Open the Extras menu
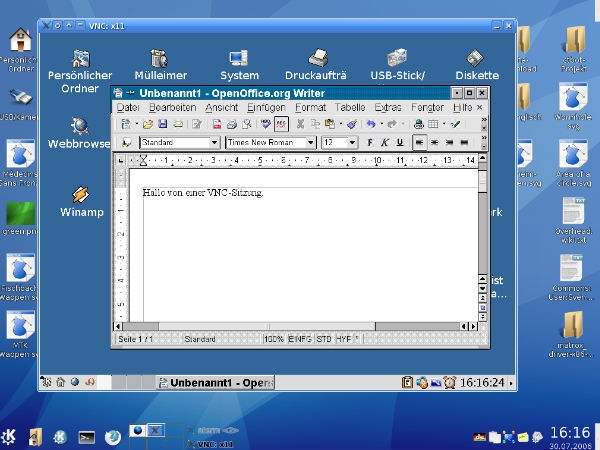600x450 pixels. click(x=388, y=108)
